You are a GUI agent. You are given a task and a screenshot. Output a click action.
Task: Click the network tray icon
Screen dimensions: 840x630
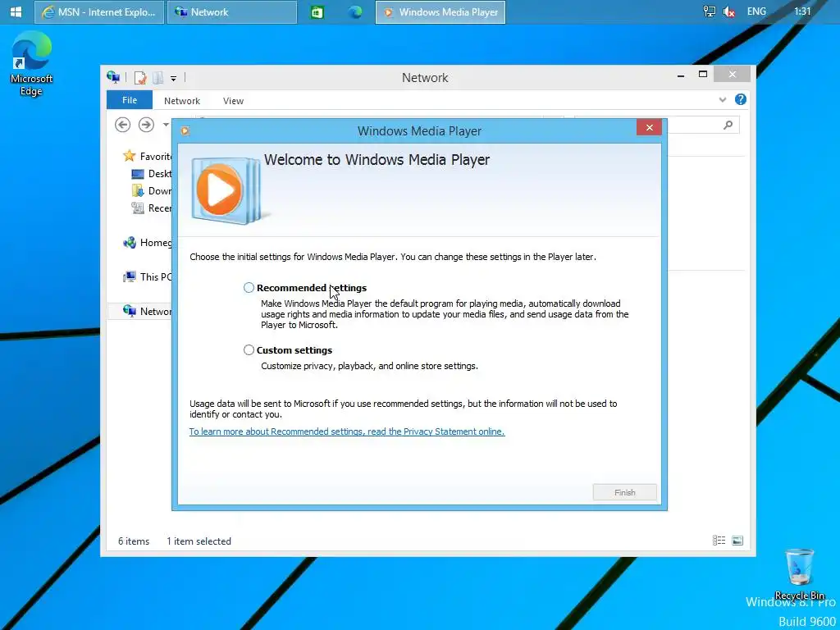709,11
